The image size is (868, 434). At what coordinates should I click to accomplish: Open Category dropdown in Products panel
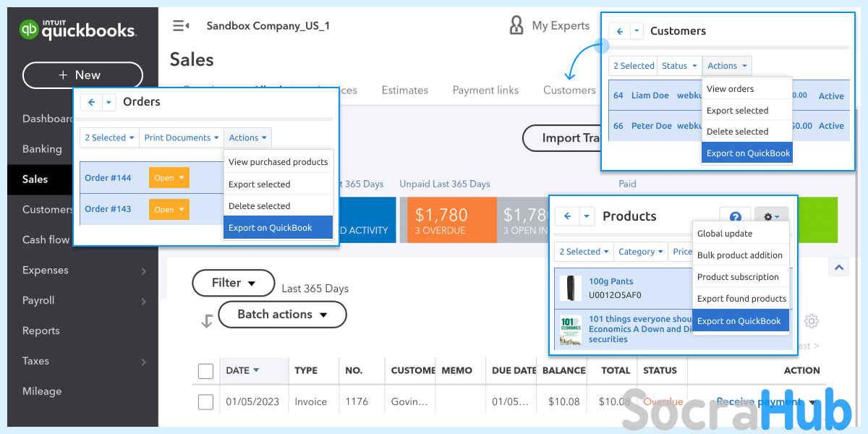pos(641,252)
